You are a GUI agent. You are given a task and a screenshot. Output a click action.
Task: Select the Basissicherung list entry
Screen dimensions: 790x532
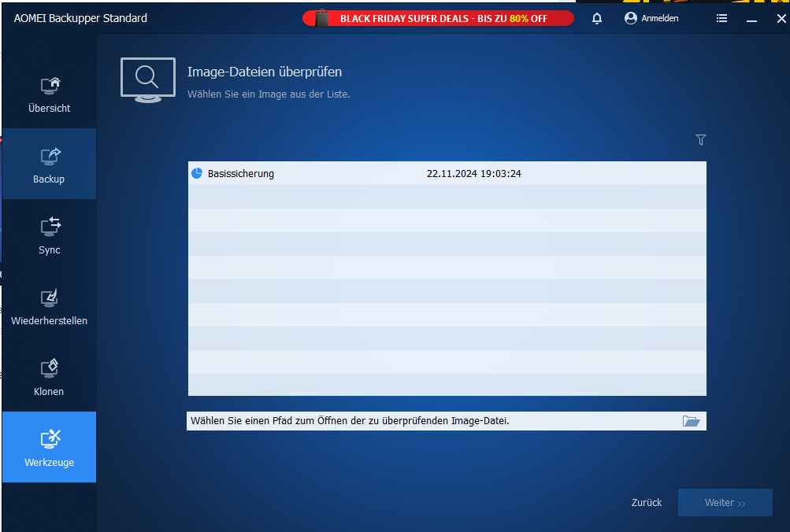(x=447, y=174)
